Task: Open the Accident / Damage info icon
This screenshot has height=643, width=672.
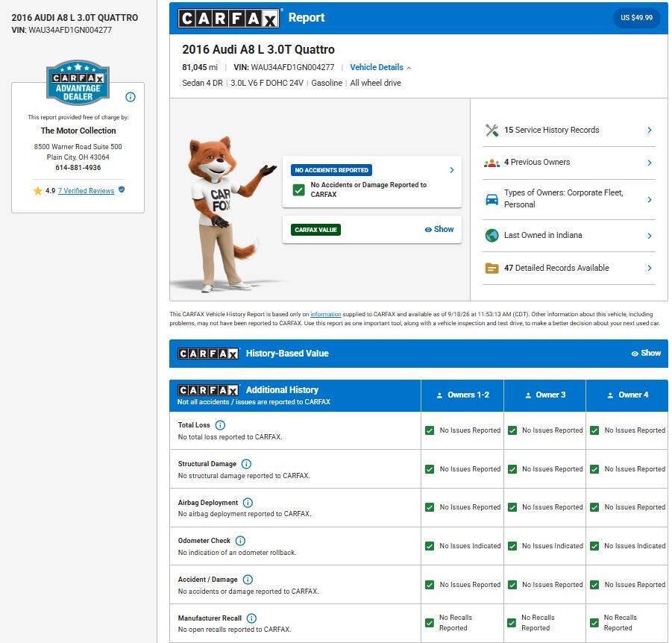Action: pos(248,580)
